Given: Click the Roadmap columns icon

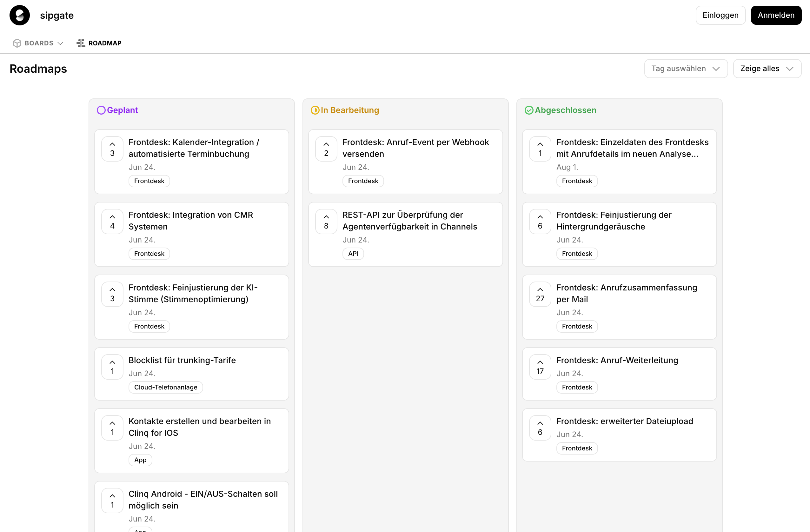Looking at the screenshot, I should coord(81,43).
